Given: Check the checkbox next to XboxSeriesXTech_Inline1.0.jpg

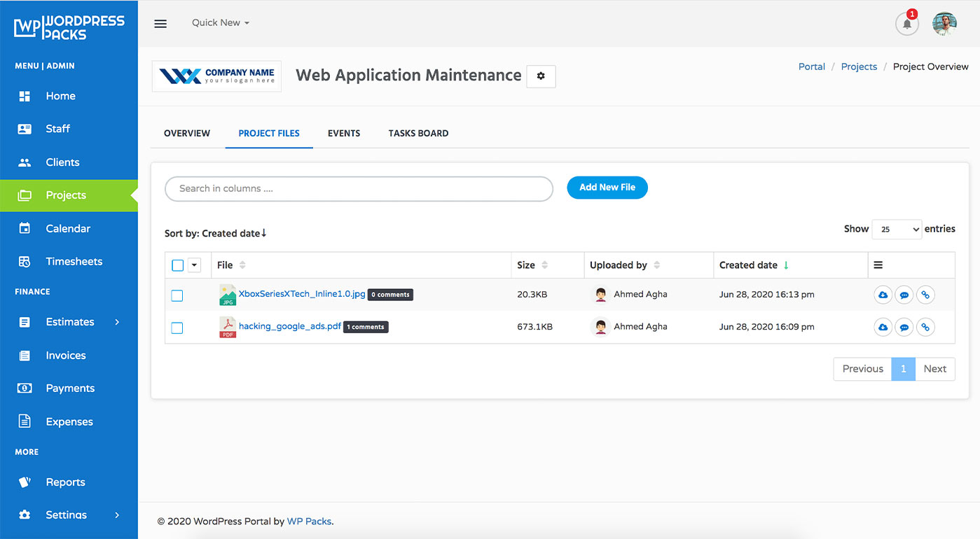Looking at the screenshot, I should click(177, 295).
